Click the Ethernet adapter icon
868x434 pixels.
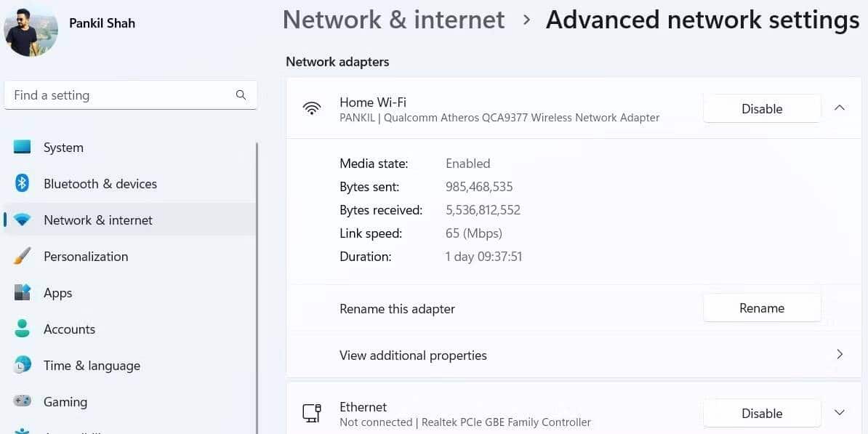(312, 411)
